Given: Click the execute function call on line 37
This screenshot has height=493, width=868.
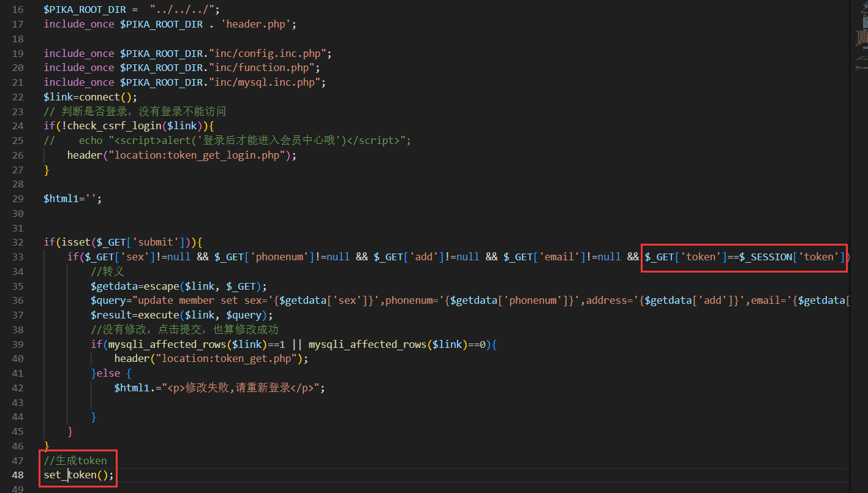Looking at the screenshot, I should pos(208,315).
